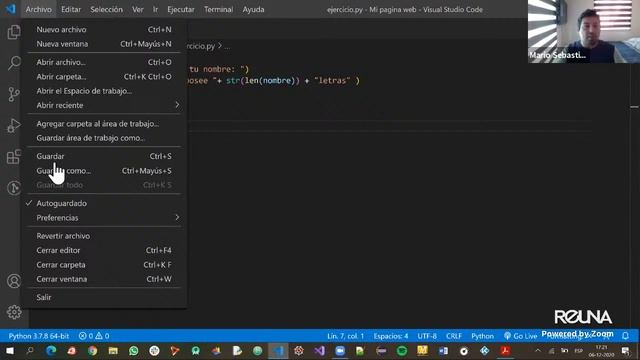Show hidden system tray icons chevron
The height and width of the screenshot is (360, 640).
538,351
